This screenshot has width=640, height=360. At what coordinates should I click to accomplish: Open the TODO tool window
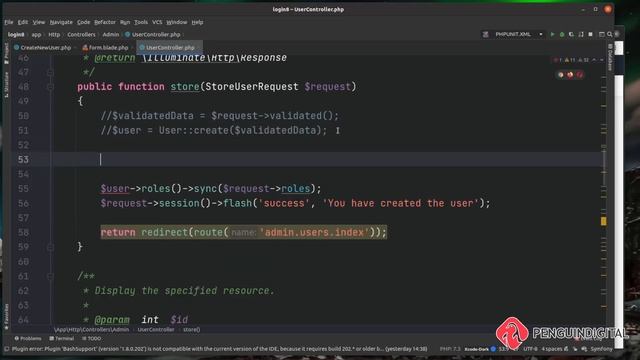coord(91,338)
